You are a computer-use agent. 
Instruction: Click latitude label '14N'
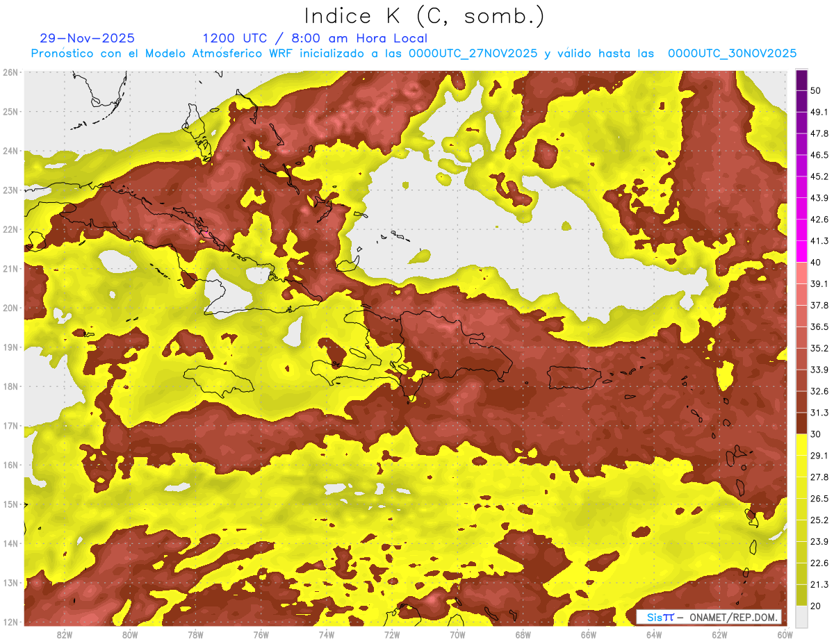click(10, 543)
